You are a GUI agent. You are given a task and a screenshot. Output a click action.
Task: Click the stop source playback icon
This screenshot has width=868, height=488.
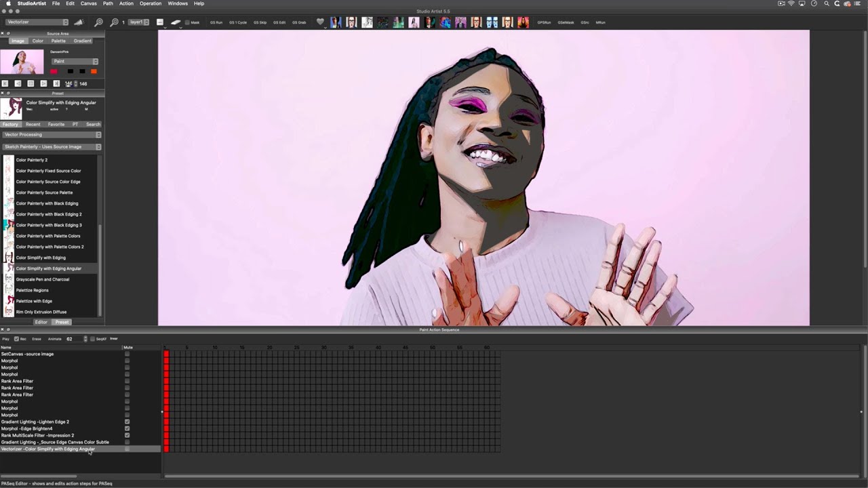point(31,83)
